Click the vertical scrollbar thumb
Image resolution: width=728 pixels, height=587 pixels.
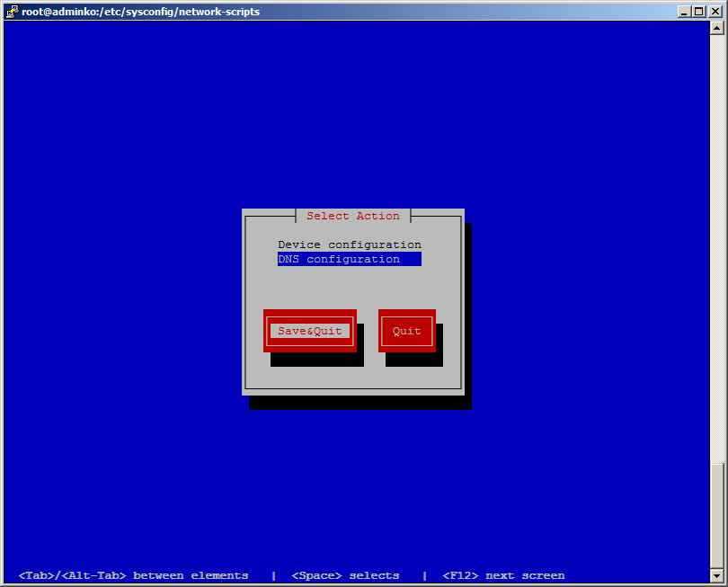tap(716, 515)
